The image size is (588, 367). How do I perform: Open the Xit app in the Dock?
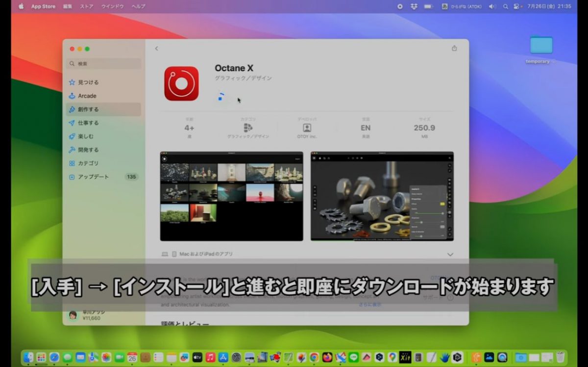[405, 357]
